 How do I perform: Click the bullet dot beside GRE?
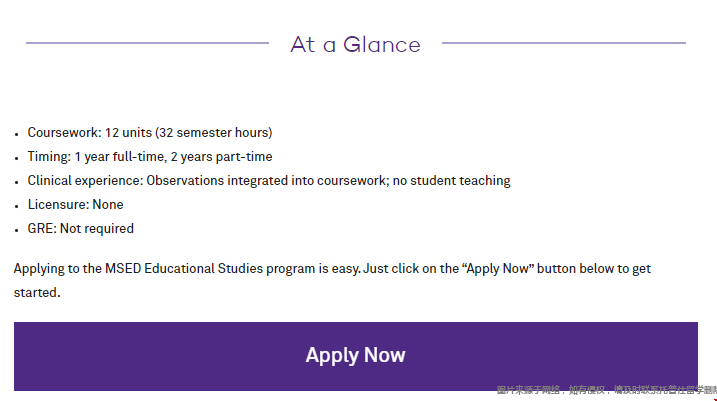(x=16, y=230)
